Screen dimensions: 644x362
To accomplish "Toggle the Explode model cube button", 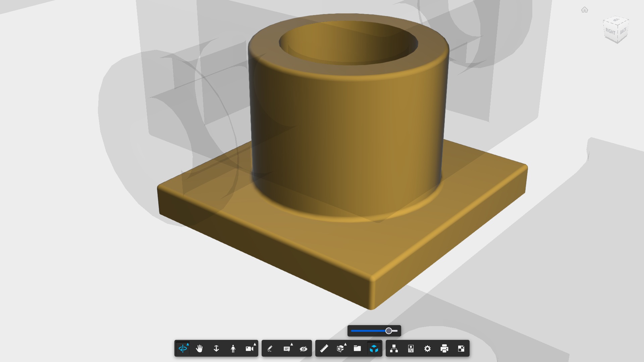I will 374,349.
